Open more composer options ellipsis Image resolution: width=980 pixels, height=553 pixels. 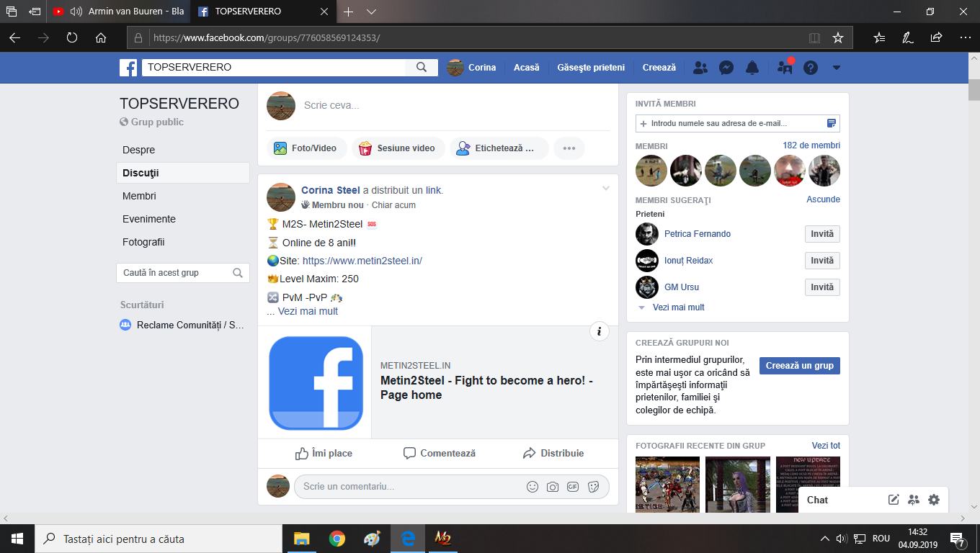pyautogui.click(x=569, y=148)
